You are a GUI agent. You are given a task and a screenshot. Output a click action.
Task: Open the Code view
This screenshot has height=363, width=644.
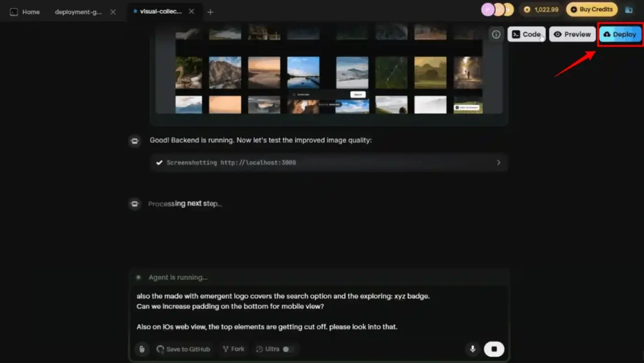coord(526,34)
